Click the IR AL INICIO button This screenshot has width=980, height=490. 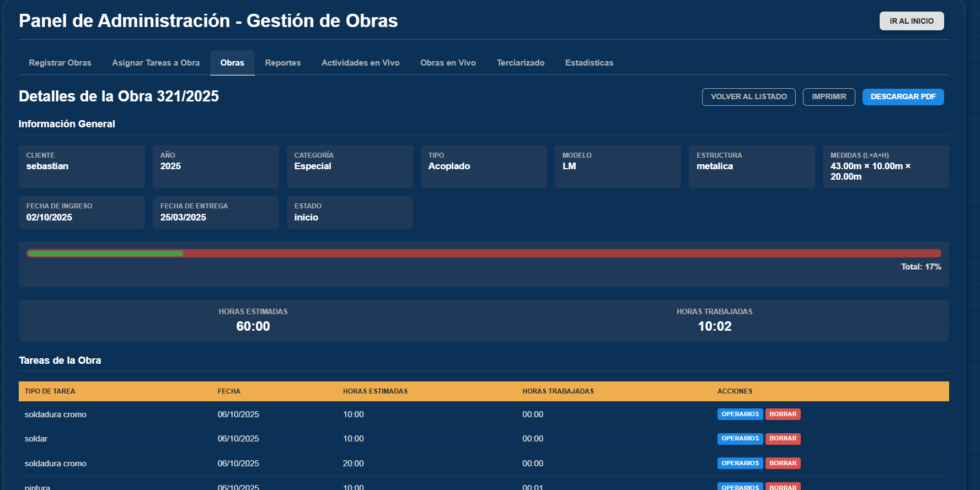click(911, 21)
